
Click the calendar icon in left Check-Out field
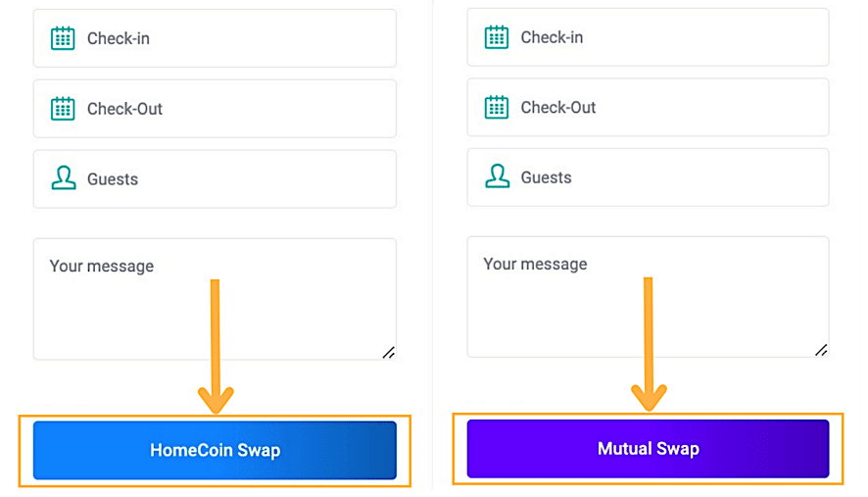coord(63,109)
